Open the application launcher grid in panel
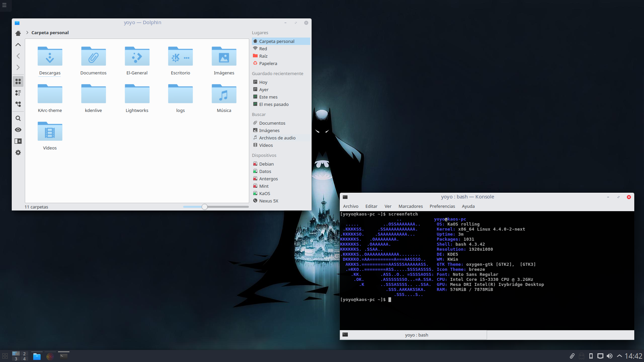The height and width of the screenshot is (362, 644). pyautogui.click(x=5, y=356)
